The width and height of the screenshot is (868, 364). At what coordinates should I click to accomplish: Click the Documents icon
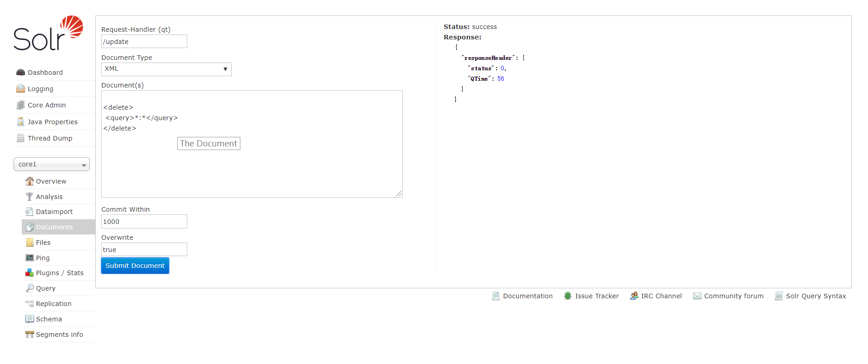[29, 227]
